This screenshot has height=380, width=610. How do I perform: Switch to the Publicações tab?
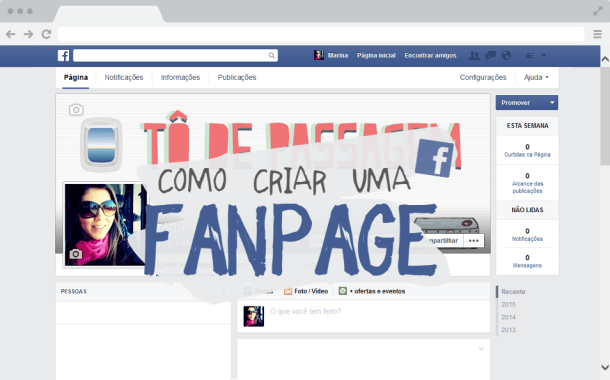tap(237, 77)
